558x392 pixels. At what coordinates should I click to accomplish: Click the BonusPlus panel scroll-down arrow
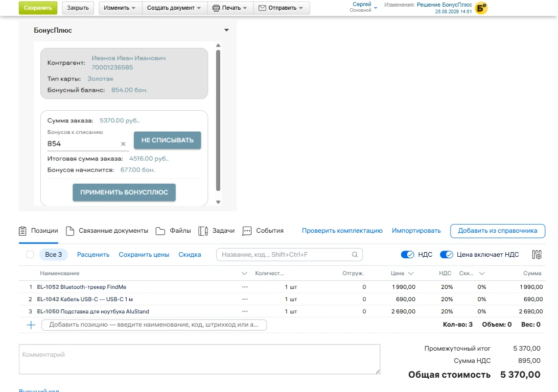218,202
